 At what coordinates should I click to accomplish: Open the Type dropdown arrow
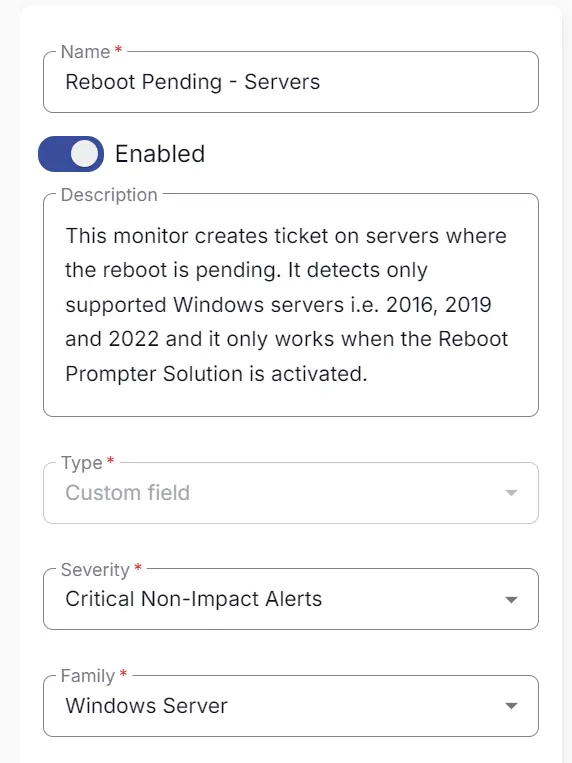(x=511, y=493)
